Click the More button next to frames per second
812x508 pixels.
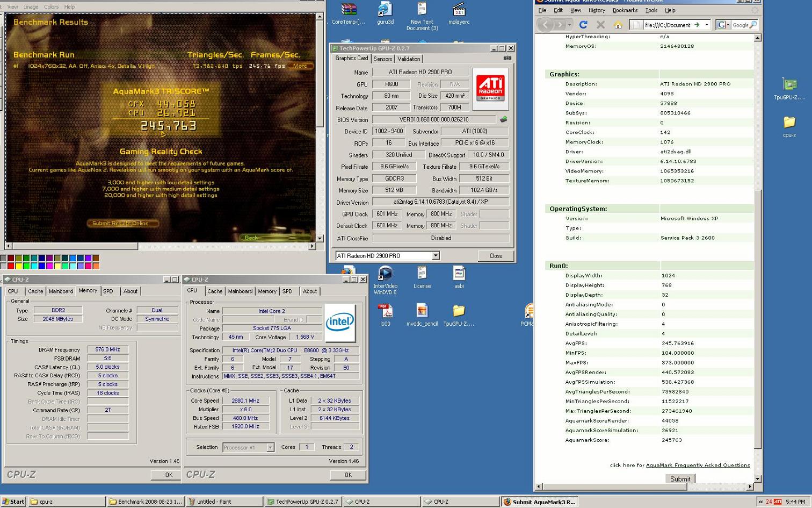[300, 66]
